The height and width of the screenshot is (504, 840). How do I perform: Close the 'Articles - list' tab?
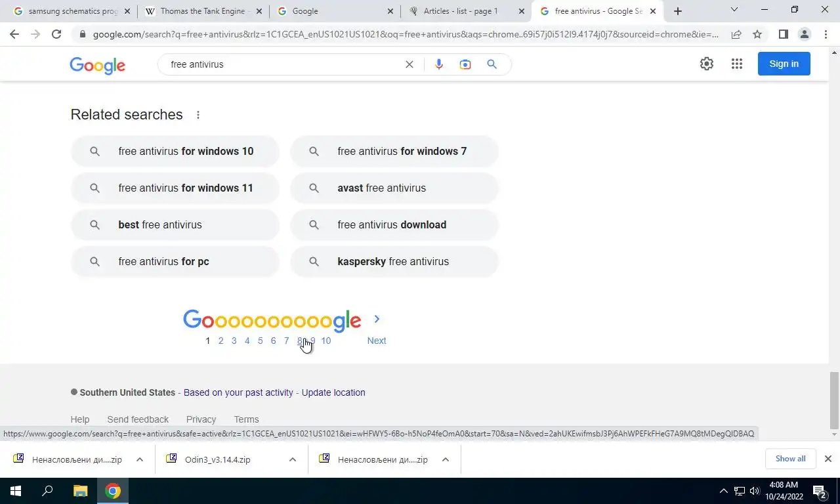[x=522, y=11]
